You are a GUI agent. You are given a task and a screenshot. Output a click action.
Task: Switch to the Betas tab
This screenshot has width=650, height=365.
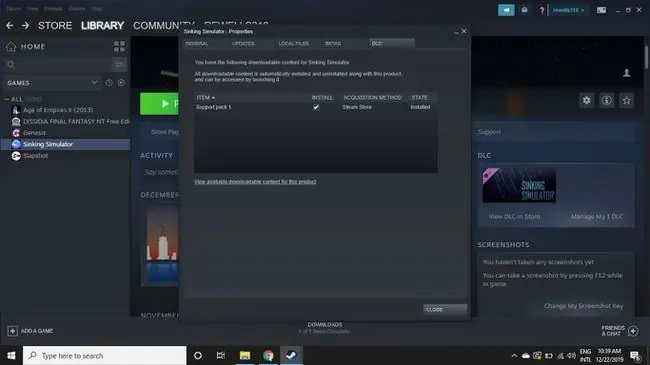pyautogui.click(x=333, y=44)
